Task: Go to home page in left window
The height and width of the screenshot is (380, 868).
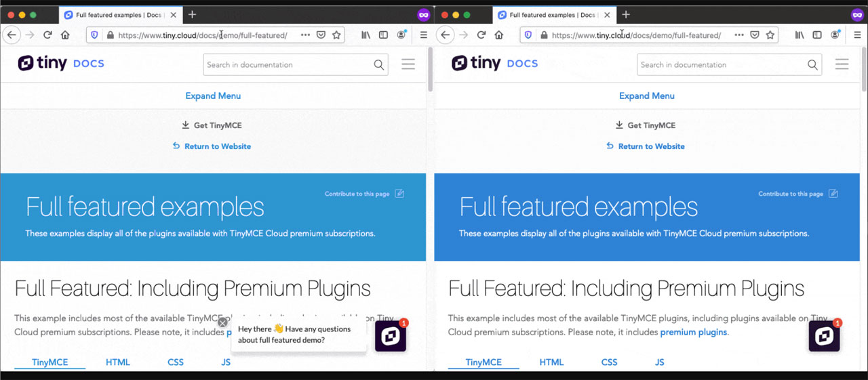Action: 65,35
